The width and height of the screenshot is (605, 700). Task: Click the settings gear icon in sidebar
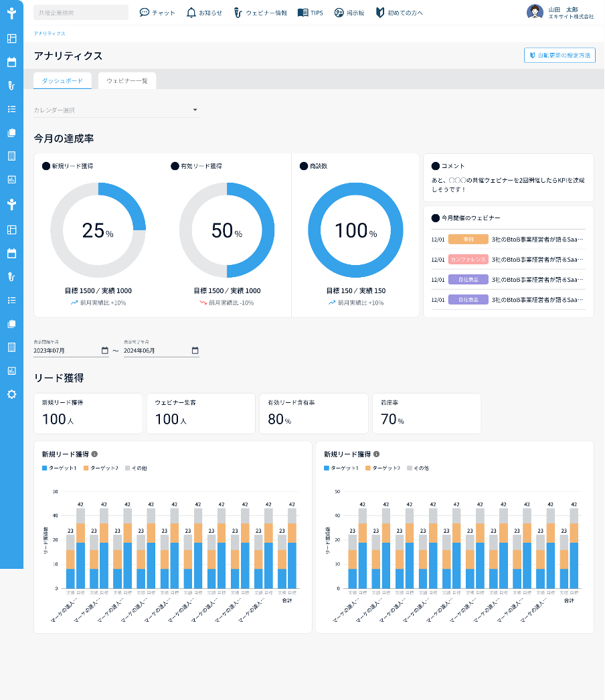coord(11,394)
